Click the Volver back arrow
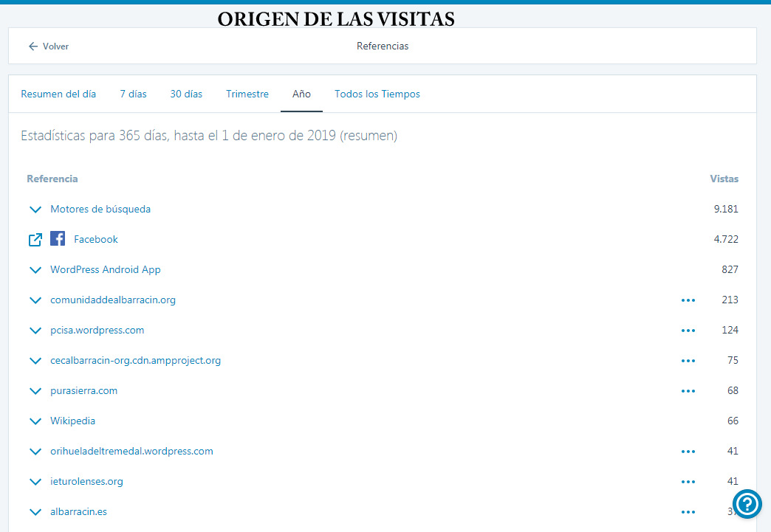 coord(33,46)
